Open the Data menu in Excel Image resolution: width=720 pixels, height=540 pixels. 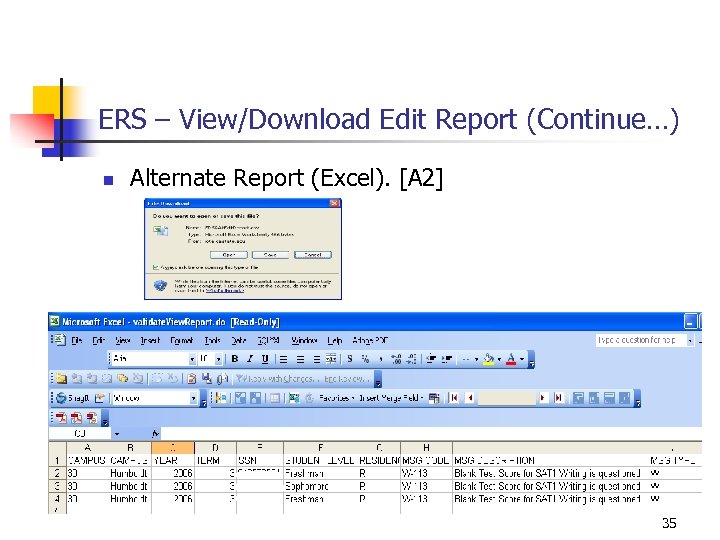tap(238, 341)
